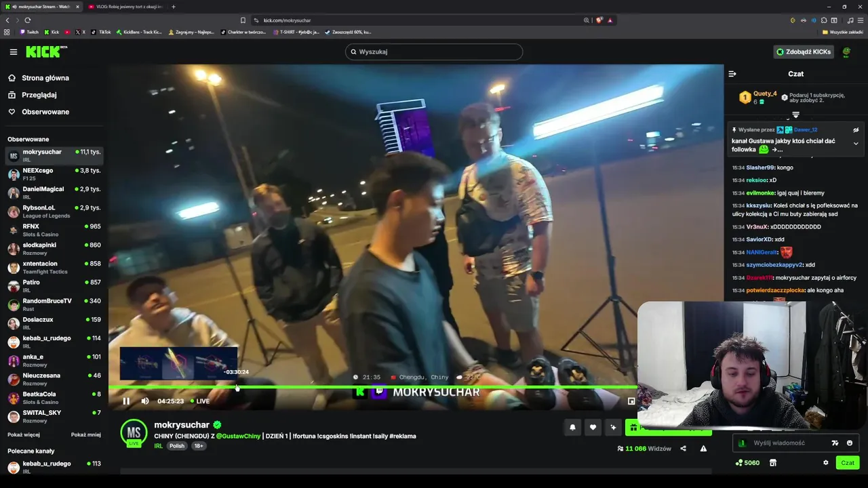Open the chat shop icon

(772, 463)
